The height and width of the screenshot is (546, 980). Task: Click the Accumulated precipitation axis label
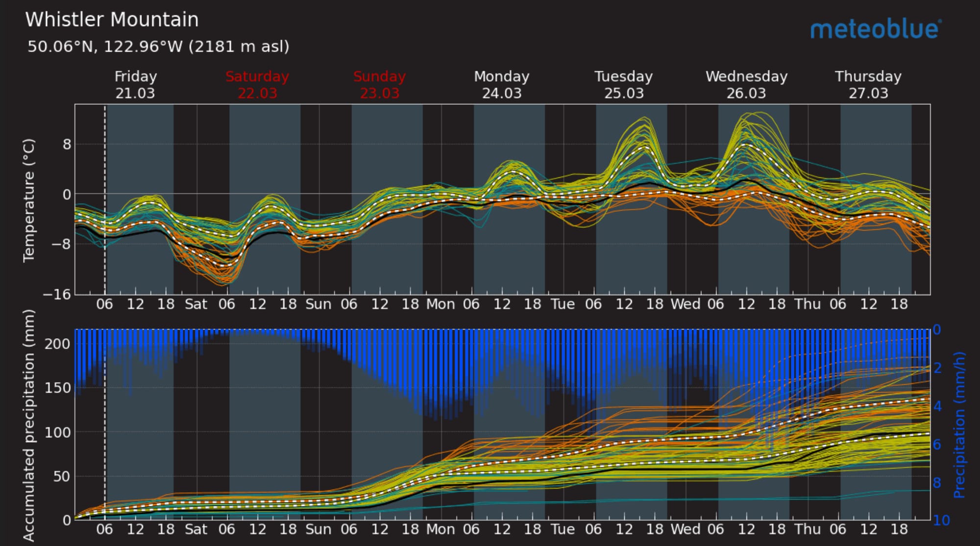tap(29, 425)
